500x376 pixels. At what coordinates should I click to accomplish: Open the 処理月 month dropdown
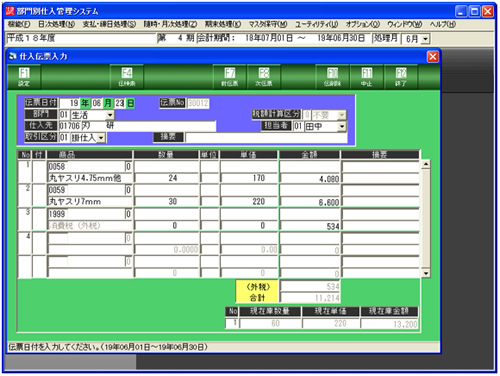(x=425, y=39)
